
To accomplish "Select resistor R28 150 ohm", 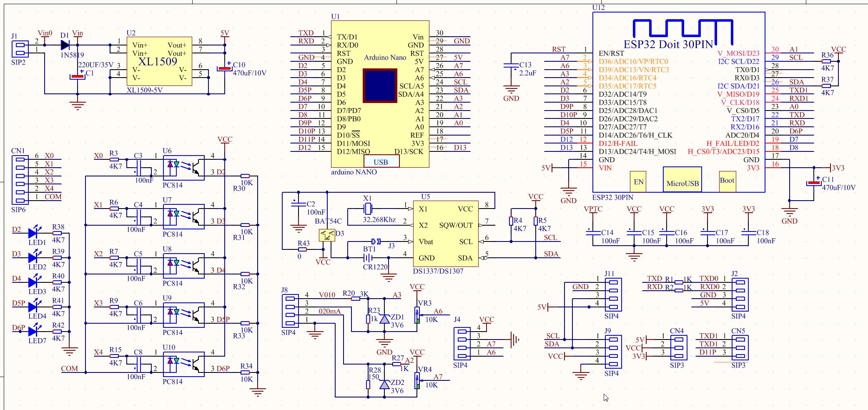I will pyautogui.click(x=368, y=384).
